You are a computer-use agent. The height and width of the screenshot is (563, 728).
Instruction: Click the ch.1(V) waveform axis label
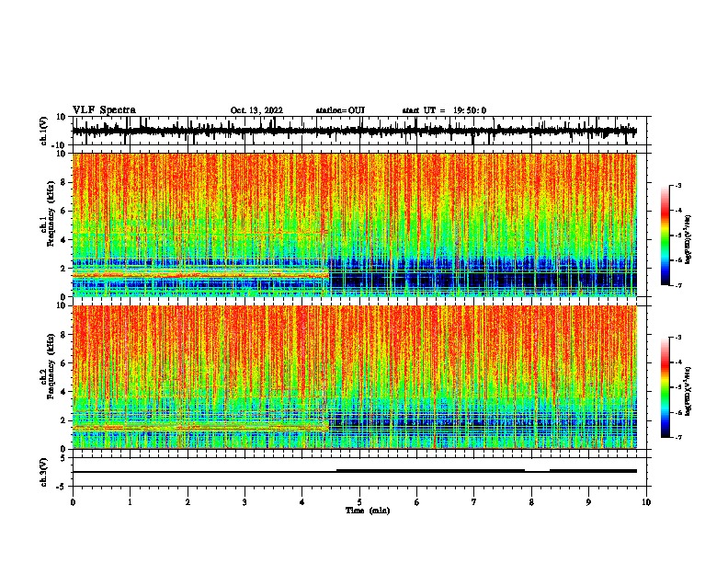coord(44,131)
